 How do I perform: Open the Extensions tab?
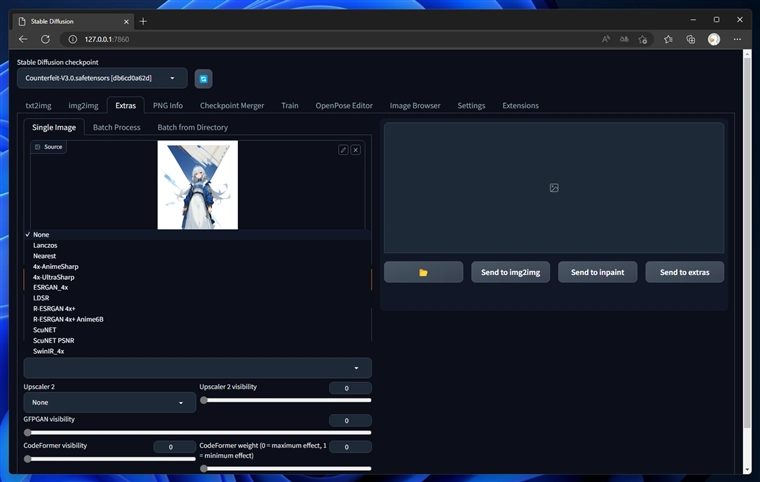(x=521, y=105)
